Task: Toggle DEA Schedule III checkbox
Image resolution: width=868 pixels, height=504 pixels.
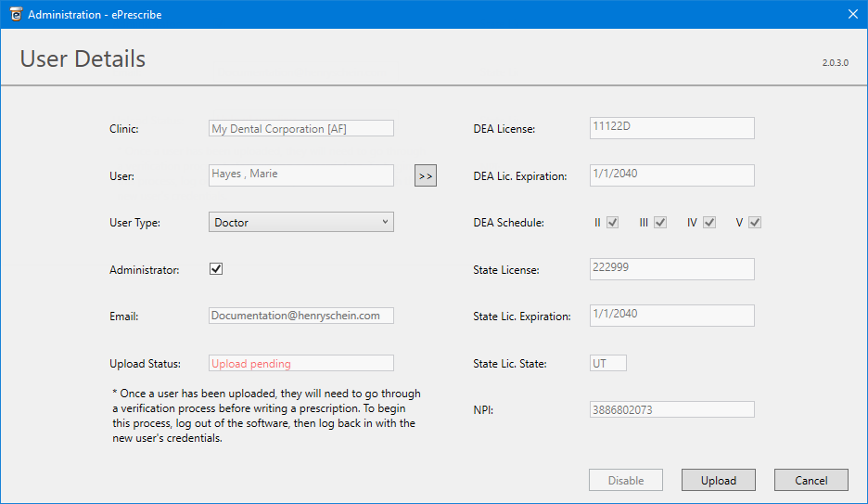Action: pyautogui.click(x=660, y=223)
